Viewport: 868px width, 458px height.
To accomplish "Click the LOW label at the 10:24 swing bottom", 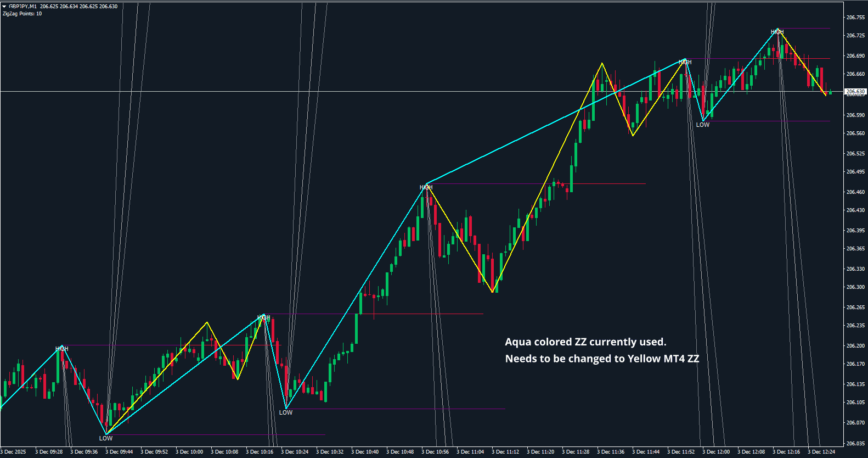I will tap(286, 412).
